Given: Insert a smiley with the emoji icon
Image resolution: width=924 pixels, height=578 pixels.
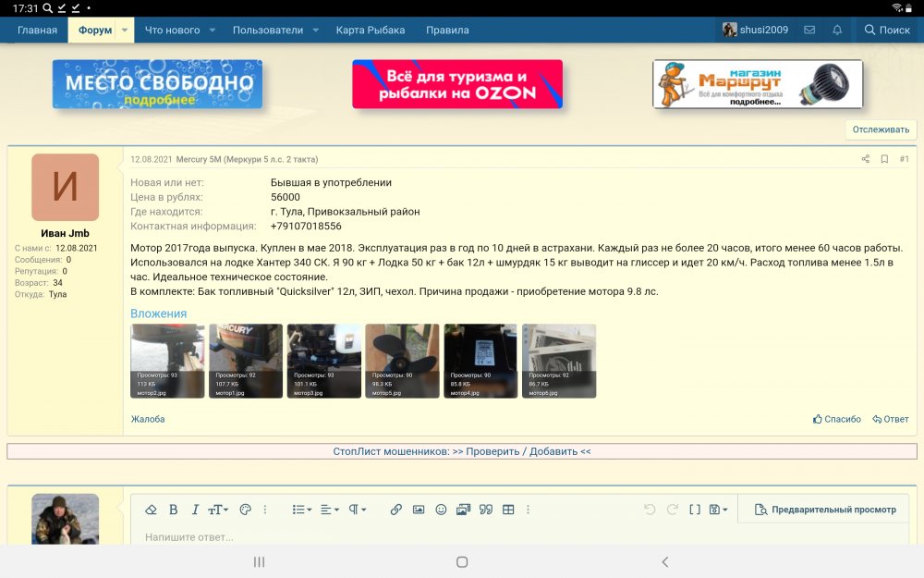Looking at the screenshot, I should point(441,510).
